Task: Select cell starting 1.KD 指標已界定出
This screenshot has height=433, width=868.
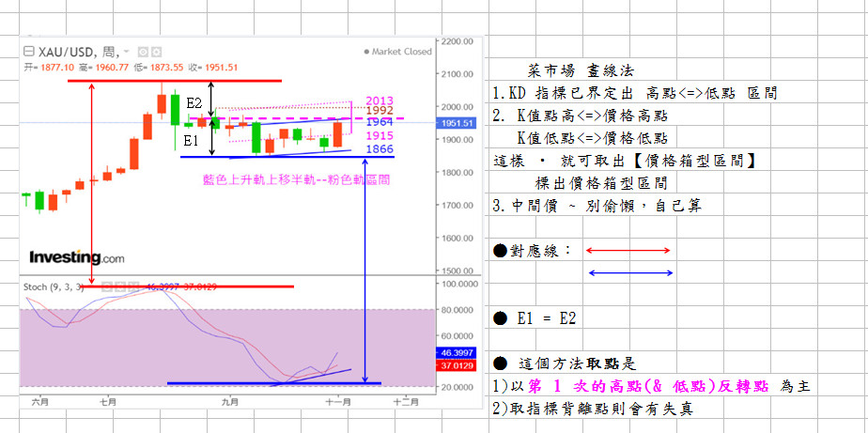Action: pyautogui.click(x=635, y=93)
